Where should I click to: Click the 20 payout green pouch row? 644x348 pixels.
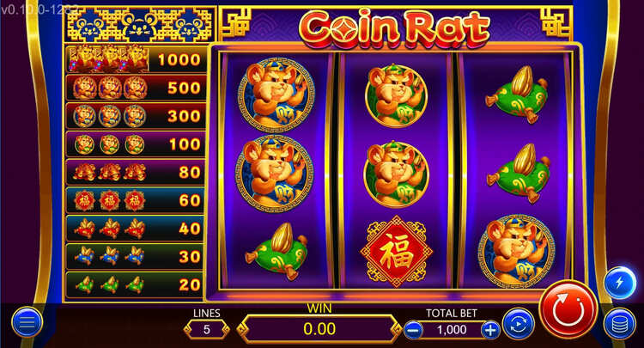click(136, 285)
